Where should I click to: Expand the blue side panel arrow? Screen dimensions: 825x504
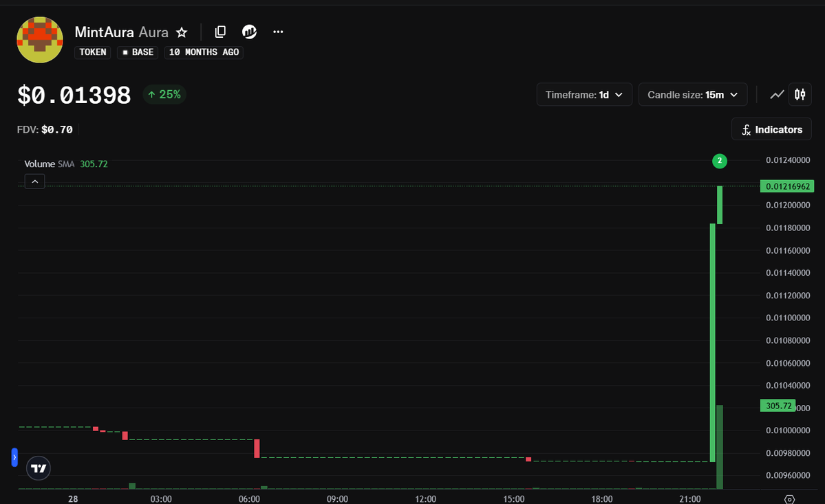point(14,457)
